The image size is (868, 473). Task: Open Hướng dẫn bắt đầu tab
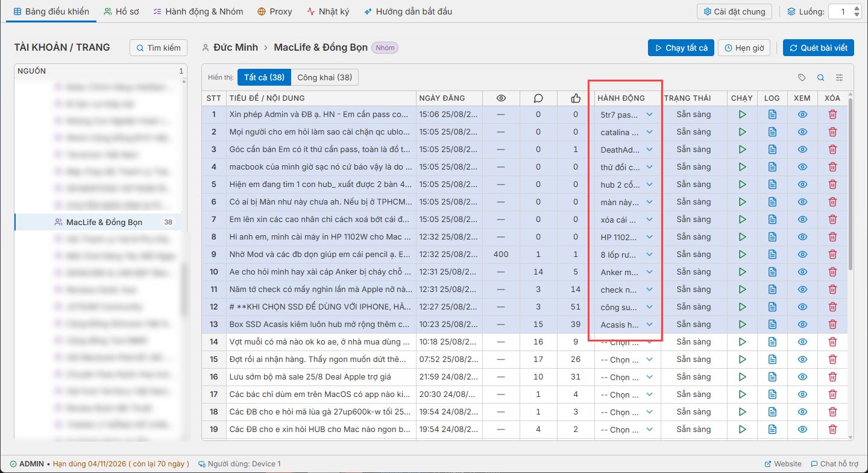(409, 11)
